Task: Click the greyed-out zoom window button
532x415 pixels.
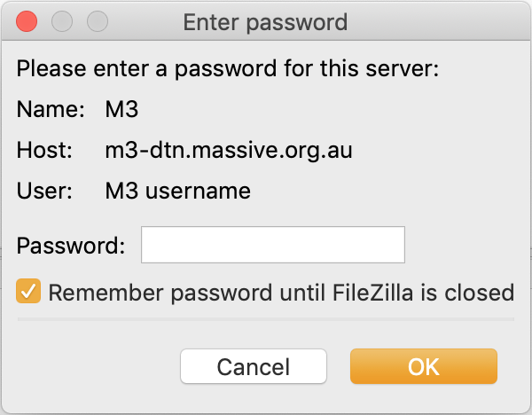Action: click(96, 21)
